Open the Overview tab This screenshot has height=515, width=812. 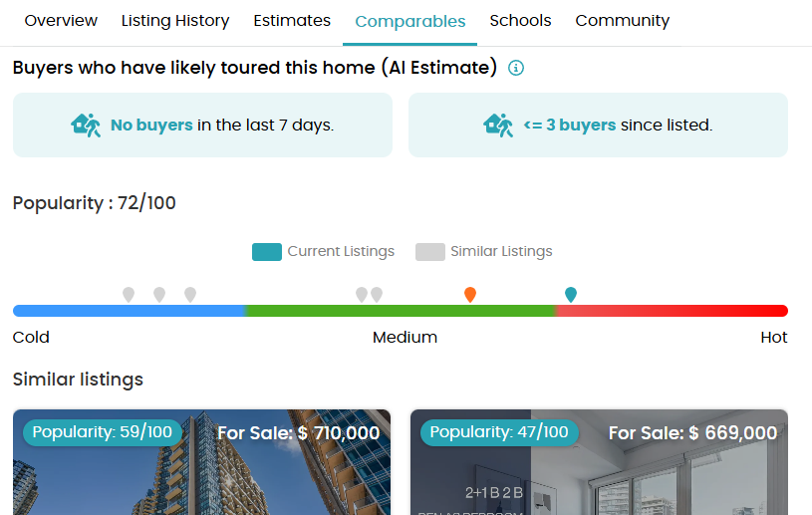(61, 21)
